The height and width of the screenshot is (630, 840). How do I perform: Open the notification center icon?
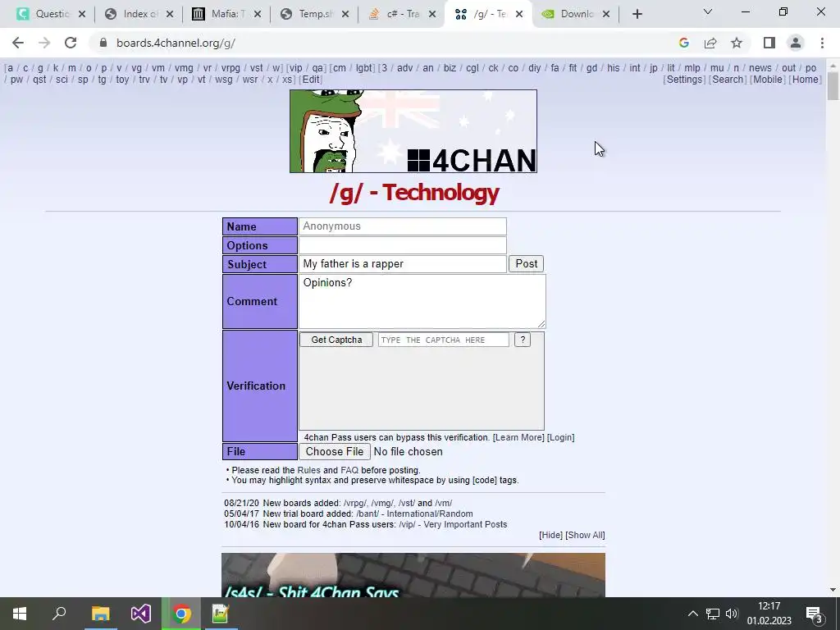click(x=815, y=614)
